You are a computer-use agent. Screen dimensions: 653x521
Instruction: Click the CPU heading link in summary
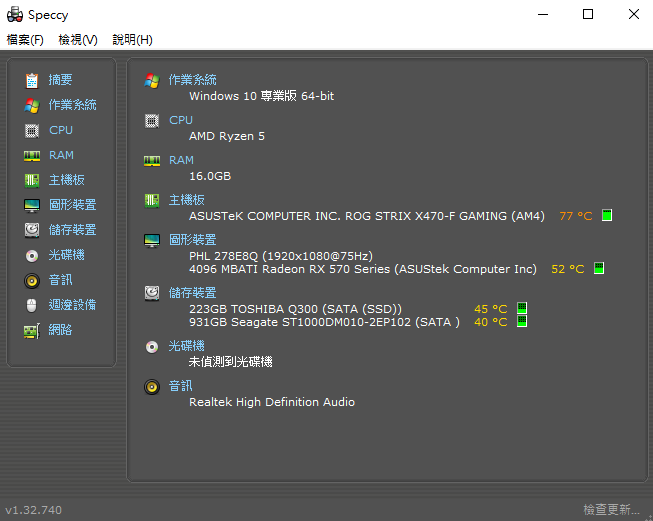(x=181, y=120)
